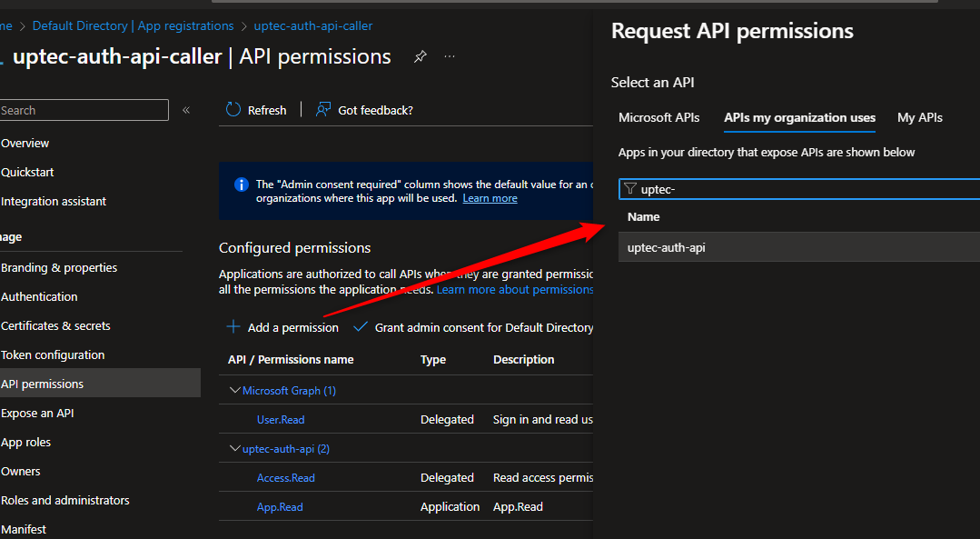Image resolution: width=980 pixels, height=539 pixels.
Task: Click the Refresh icon in toolbar
Action: [x=233, y=110]
